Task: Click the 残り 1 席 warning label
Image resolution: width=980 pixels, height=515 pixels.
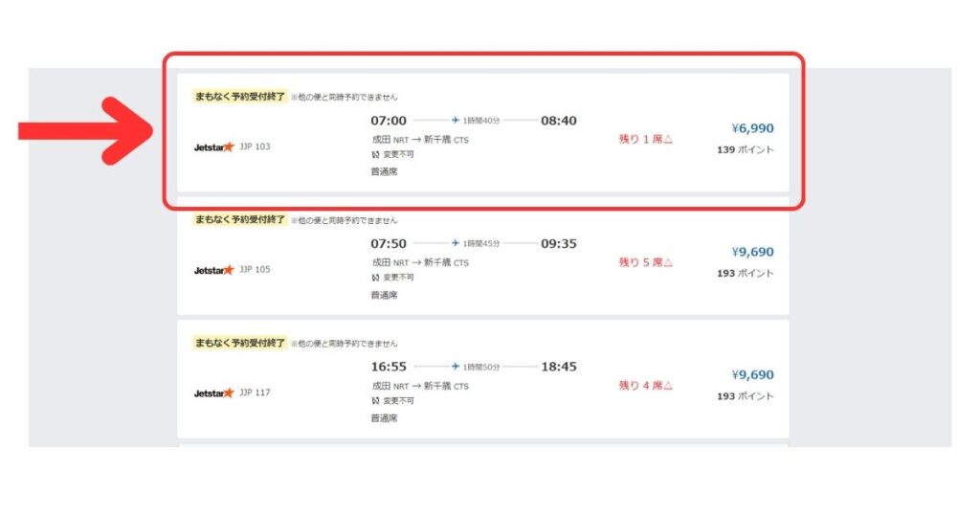Action: [x=646, y=139]
